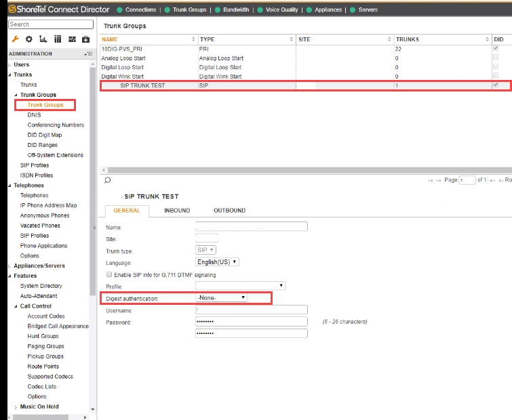This screenshot has width=512, height=420.
Task: Sort table by TRUNKS column arrows
Action: (x=487, y=39)
